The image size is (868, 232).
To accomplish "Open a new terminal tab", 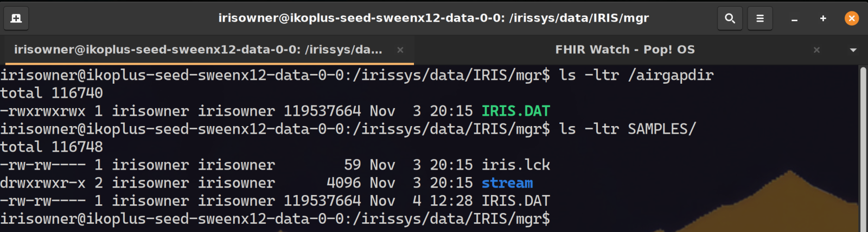I will click(16, 18).
